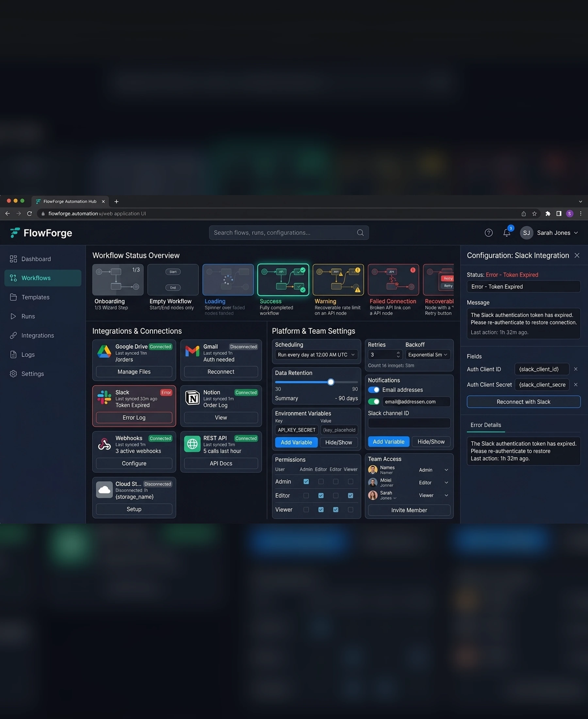Image resolution: width=588 pixels, height=719 pixels.
Task: Click the Notion integration icon
Action: [x=192, y=397]
